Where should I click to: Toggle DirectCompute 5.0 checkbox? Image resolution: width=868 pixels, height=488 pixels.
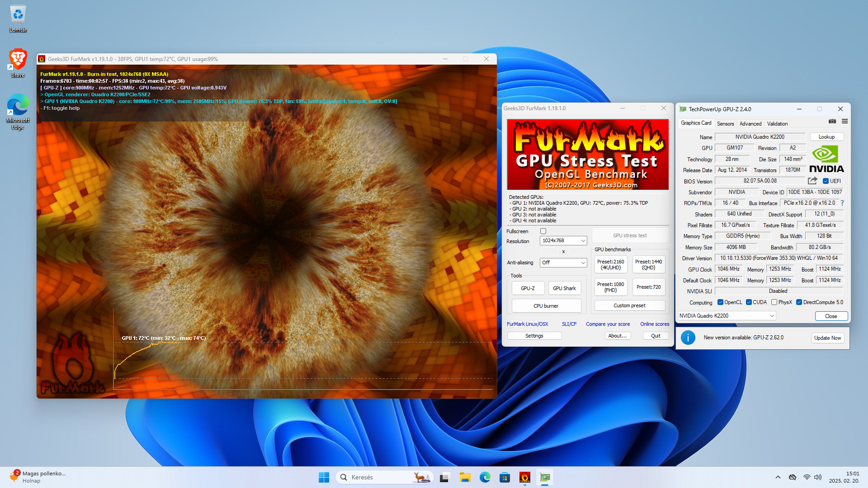coord(799,302)
